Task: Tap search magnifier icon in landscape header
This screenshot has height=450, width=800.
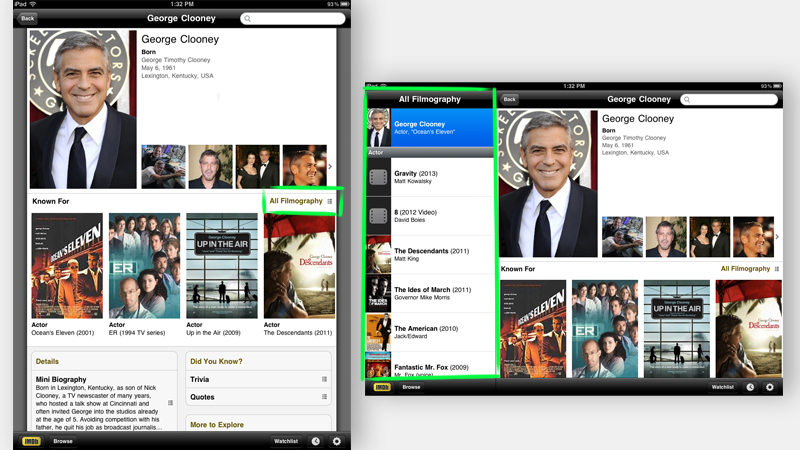Action: pyautogui.click(x=687, y=99)
